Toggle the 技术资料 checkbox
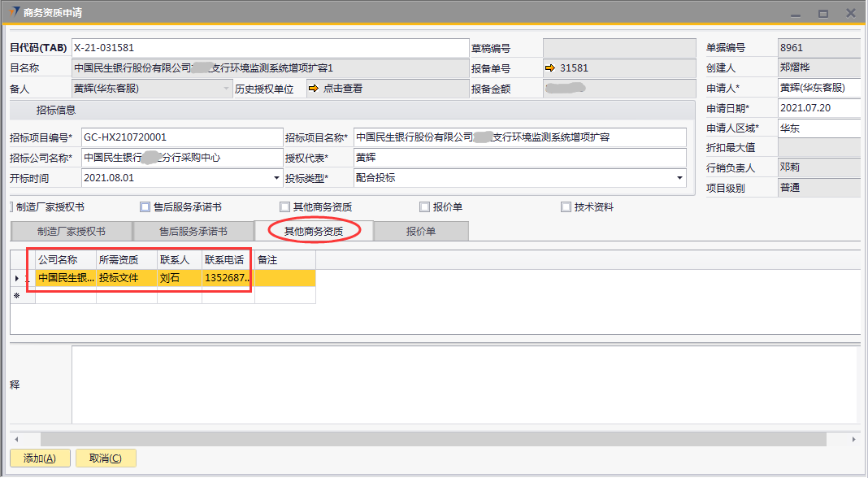 (566, 207)
